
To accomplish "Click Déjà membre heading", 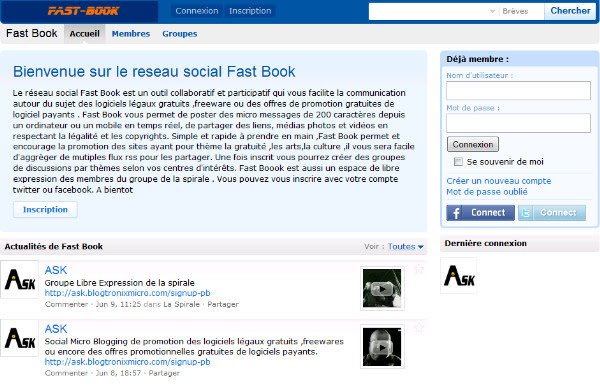I will (x=478, y=59).
